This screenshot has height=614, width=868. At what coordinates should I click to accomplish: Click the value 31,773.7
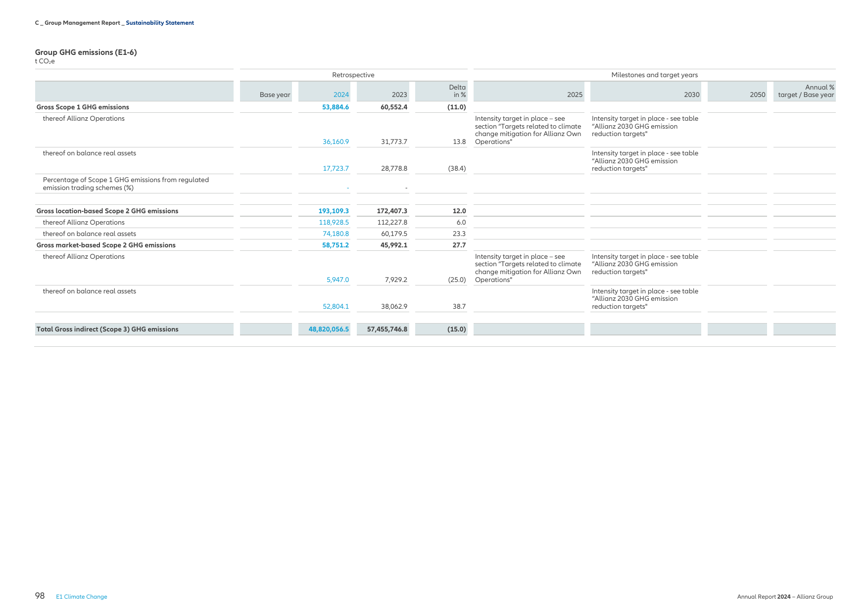(x=394, y=142)
